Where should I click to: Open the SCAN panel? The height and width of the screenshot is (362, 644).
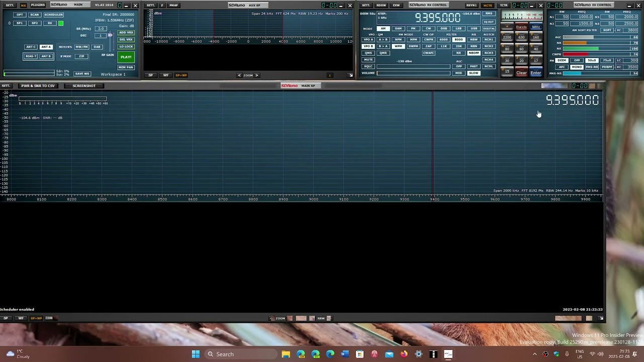point(34,15)
